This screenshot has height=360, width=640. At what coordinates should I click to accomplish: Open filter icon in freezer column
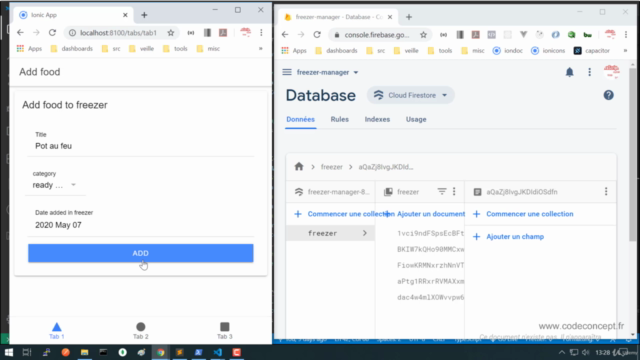coord(442,191)
